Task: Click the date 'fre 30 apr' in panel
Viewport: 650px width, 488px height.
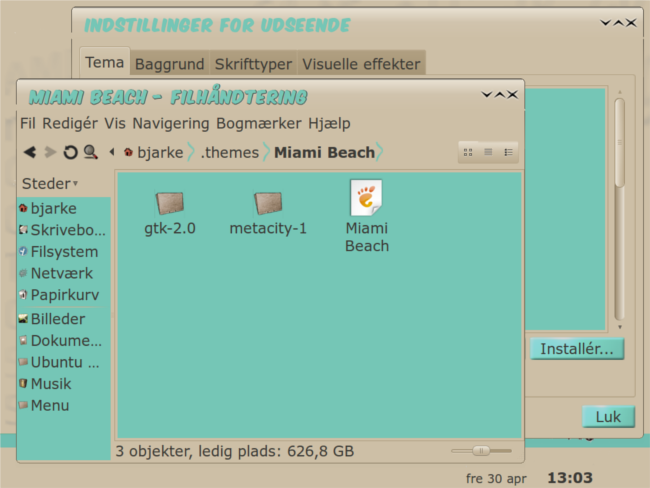Action: pos(496,478)
